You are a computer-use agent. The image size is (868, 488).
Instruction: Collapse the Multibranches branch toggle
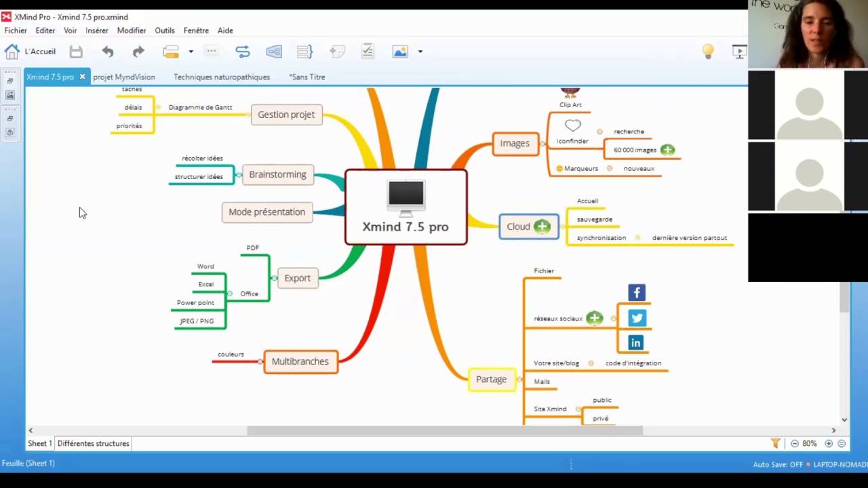[260, 361]
